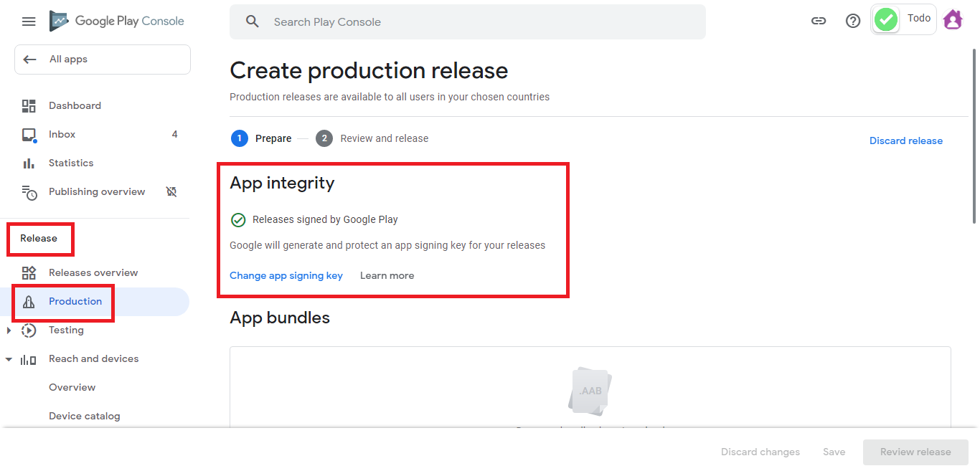Expand the Testing section arrow
Screen dimensions: 980x471
pos(9,330)
